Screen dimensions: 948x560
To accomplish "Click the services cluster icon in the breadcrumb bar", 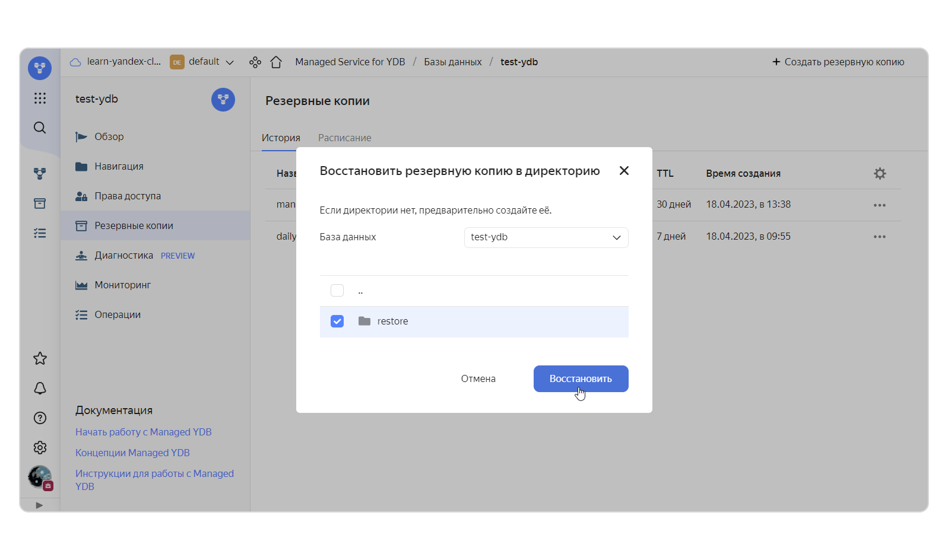I will point(255,62).
